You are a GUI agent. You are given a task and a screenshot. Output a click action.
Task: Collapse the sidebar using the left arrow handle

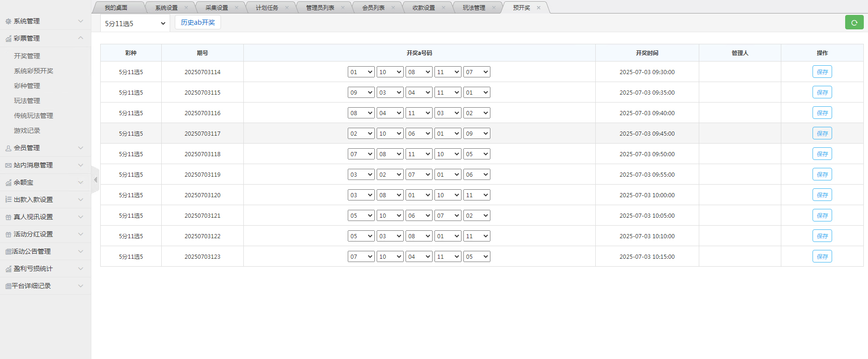95,179
